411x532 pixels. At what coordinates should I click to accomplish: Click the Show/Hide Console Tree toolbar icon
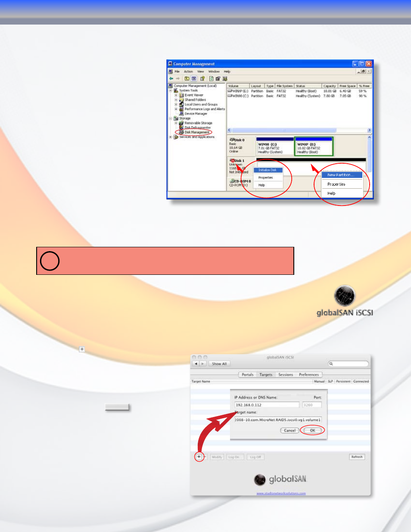pyautogui.click(x=194, y=78)
